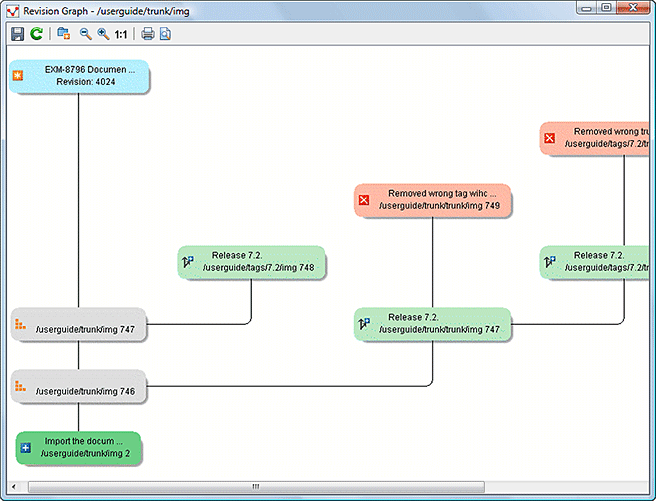Refresh the revision graph
Image resolution: width=656 pixels, height=501 pixels.
36,34
